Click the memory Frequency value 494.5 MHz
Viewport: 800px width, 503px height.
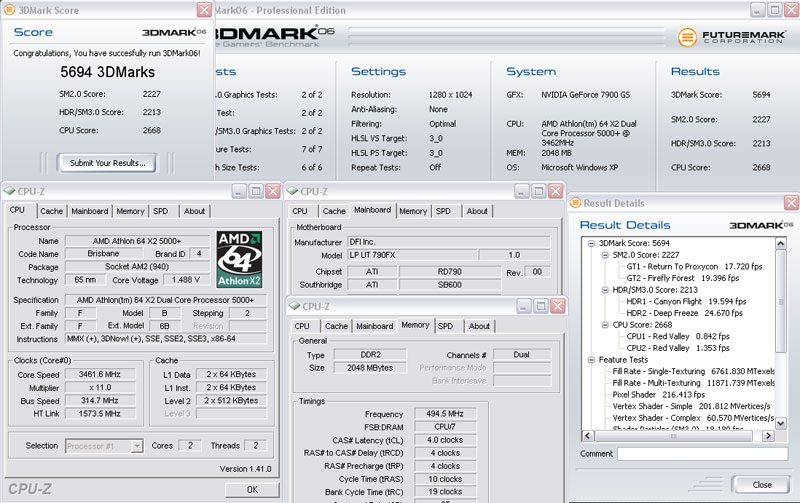(x=445, y=414)
